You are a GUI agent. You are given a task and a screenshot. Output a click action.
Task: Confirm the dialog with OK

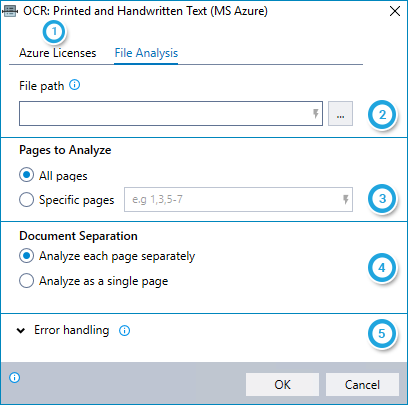[x=282, y=385]
